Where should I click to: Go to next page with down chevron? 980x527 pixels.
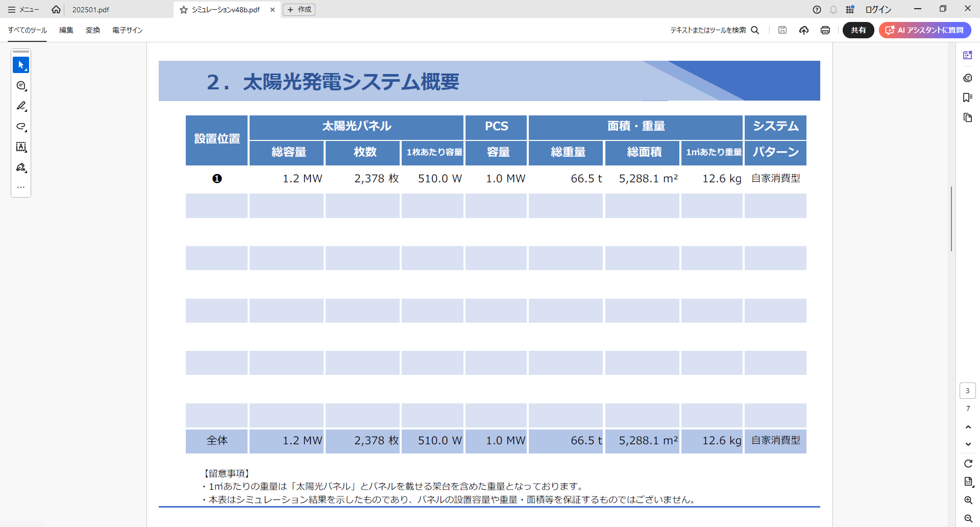tap(968, 444)
